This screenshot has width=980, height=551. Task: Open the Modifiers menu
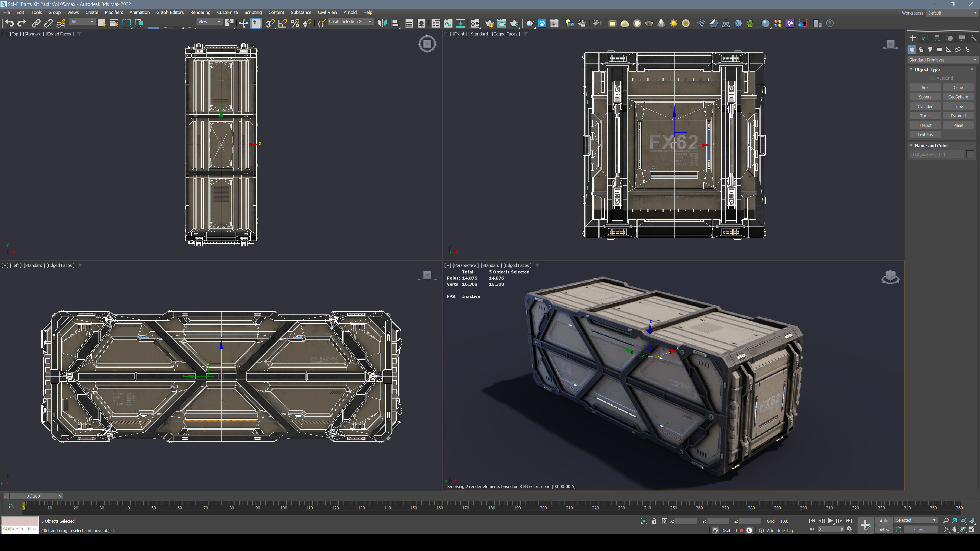point(114,12)
